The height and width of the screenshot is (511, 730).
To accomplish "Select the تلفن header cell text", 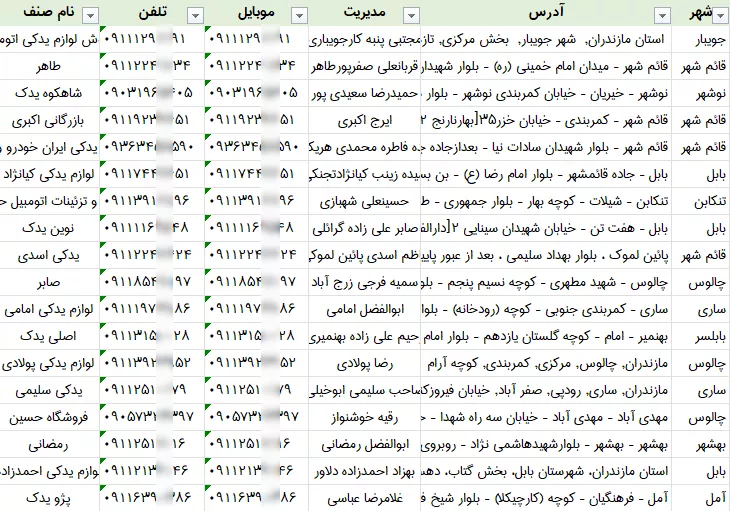I will click(x=153, y=12).
